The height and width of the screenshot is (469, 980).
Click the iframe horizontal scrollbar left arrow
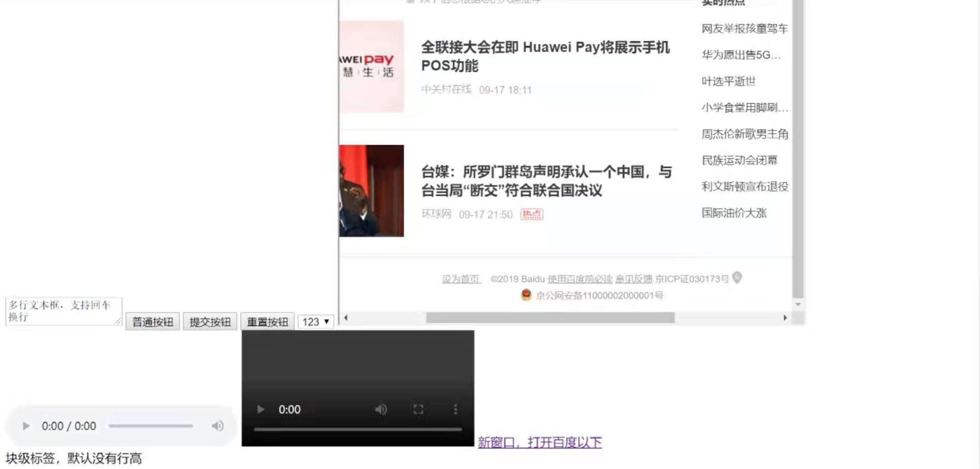[346, 318]
